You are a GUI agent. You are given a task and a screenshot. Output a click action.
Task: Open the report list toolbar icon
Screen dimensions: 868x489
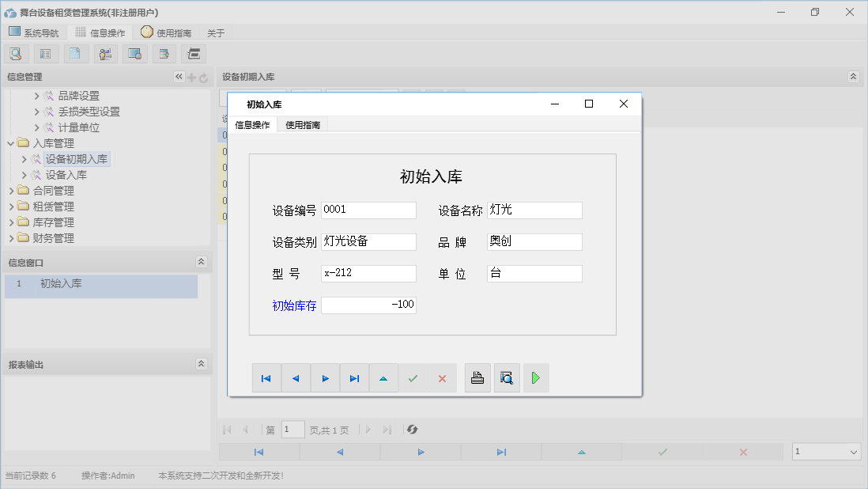pos(45,53)
